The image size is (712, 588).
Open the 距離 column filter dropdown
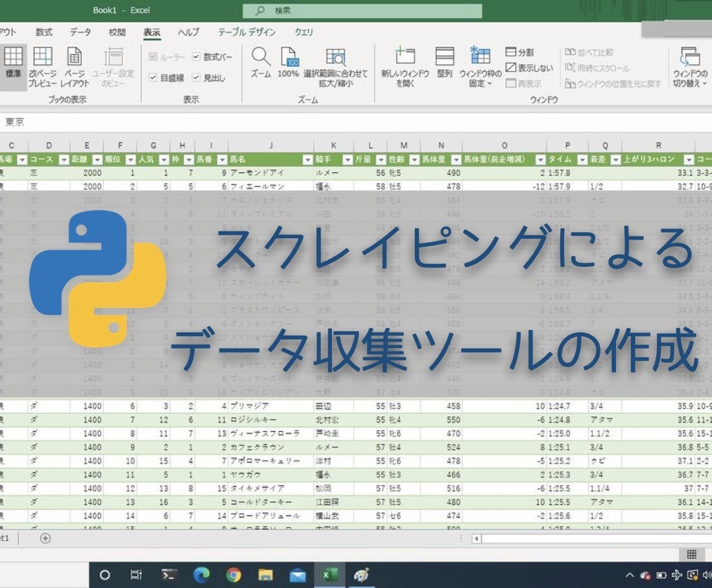pyautogui.click(x=97, y=159)
